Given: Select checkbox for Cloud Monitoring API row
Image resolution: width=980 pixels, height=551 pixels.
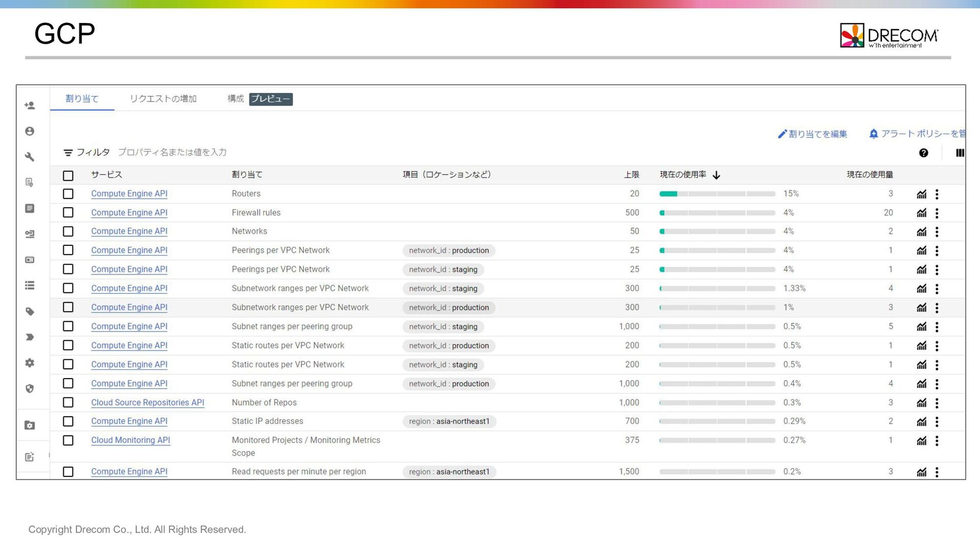Looking at the screenshot, I should [68, 440].
